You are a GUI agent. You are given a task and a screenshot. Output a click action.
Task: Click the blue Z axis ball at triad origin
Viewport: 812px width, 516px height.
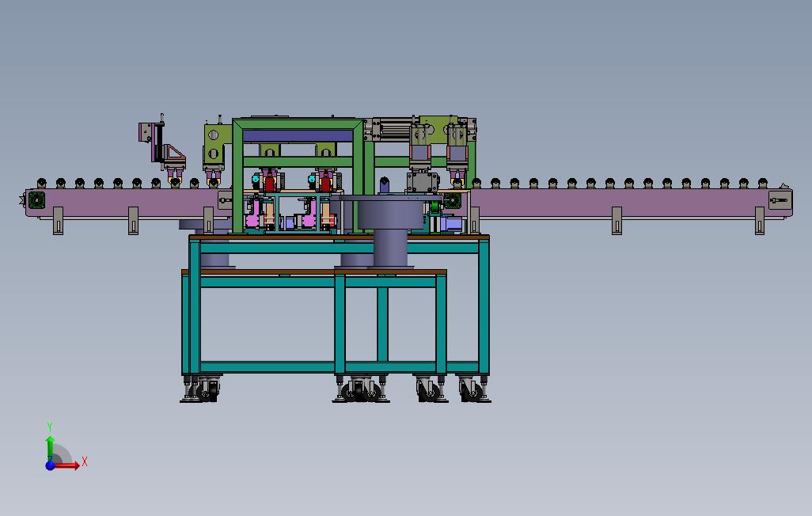50,465
